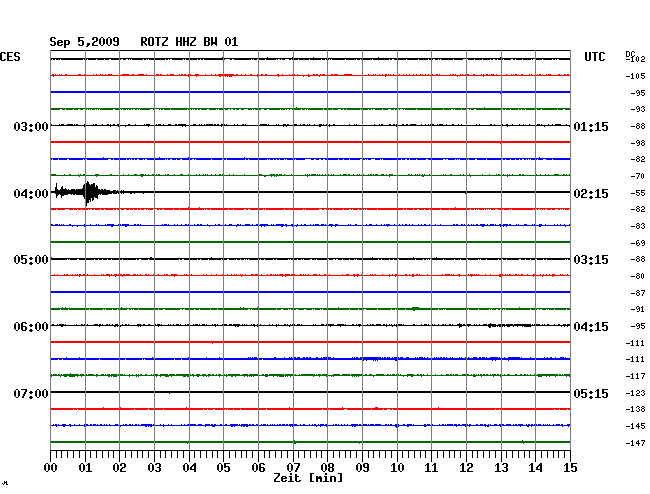This screenshot has width=650, height=494.
Task: Click the 'CES' header at left
Action: pyautogui.click(x=10, y=57)
